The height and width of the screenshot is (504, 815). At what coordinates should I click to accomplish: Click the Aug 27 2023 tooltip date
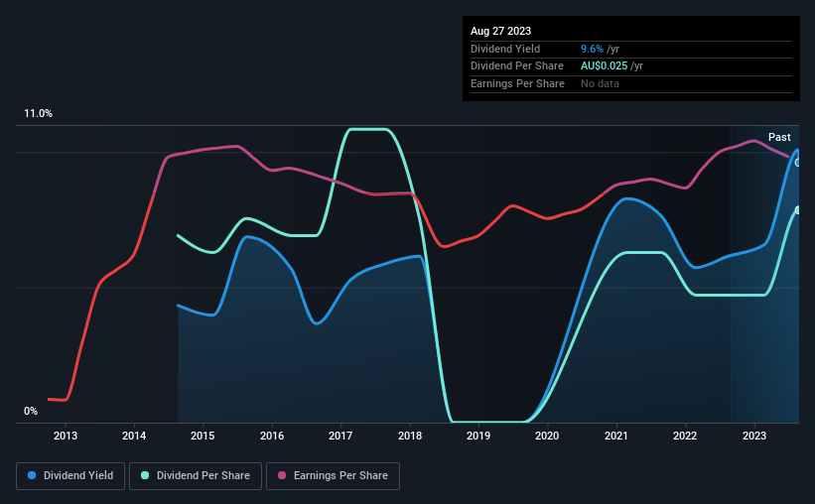[500, 31]
